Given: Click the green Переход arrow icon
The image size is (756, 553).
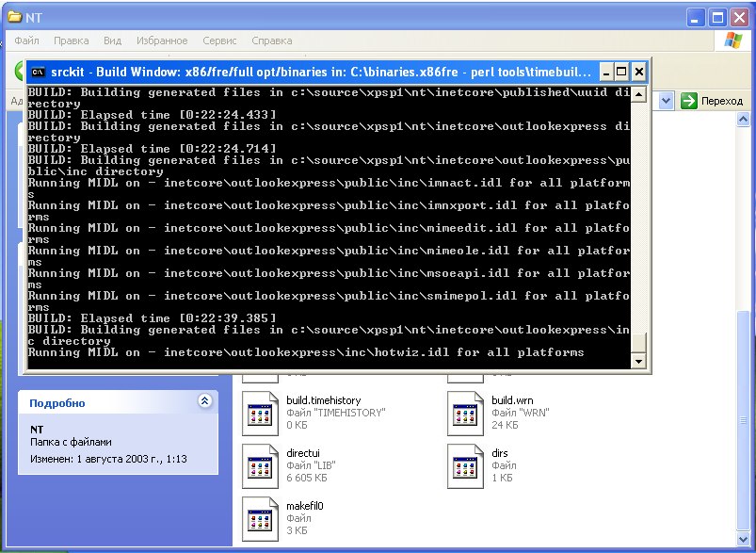Looking at the screenshot, I should pyautogui.click(x=688, y=101).
